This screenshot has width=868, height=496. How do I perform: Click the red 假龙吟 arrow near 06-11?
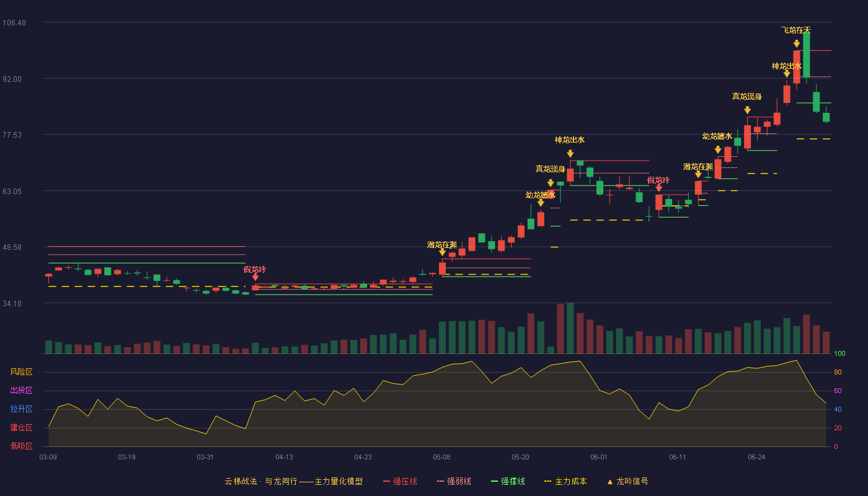point(658,188)
